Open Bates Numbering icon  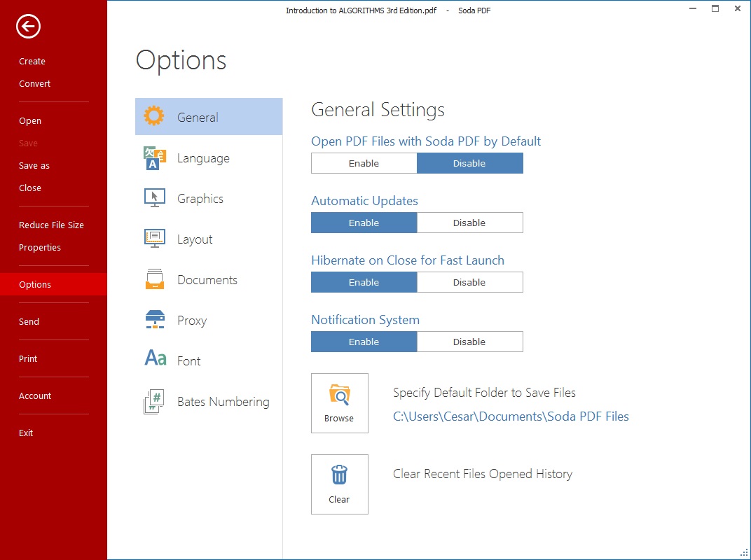click(154, 401)
